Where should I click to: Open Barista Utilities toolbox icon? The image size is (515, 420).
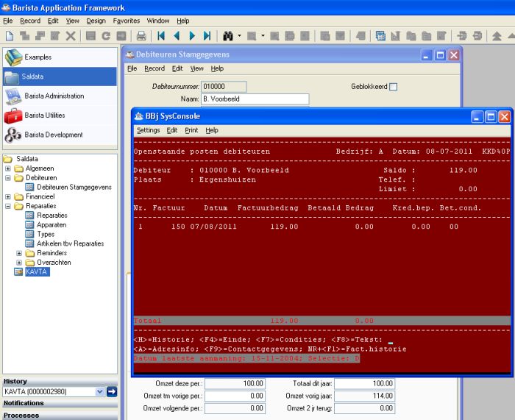click(x=13, y=115)
